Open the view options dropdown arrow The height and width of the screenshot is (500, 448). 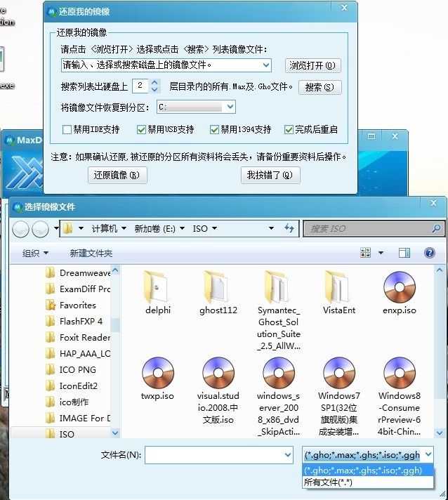tap(381, 253)
